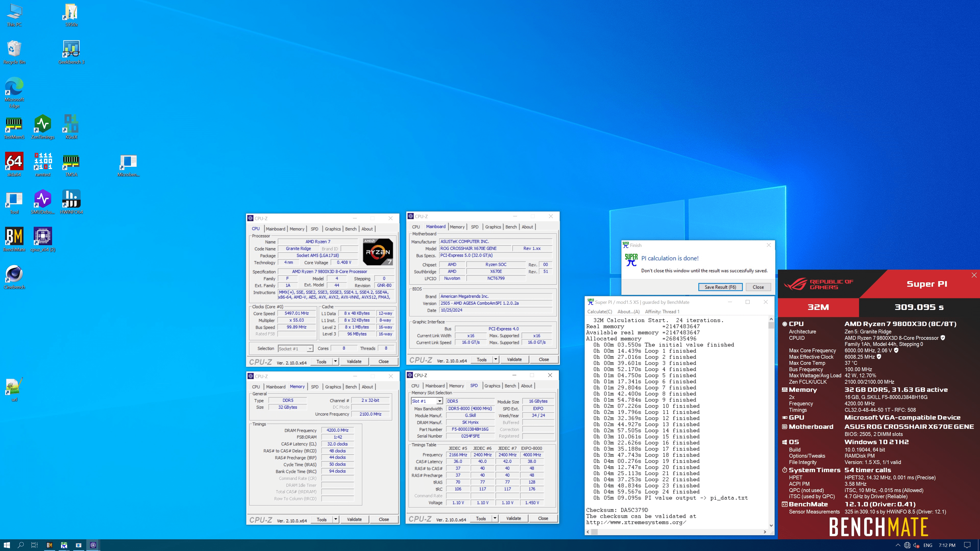Launch Cinebench from the desktop
This screenshot has width=980, height=551.
(x=14, y=274)
